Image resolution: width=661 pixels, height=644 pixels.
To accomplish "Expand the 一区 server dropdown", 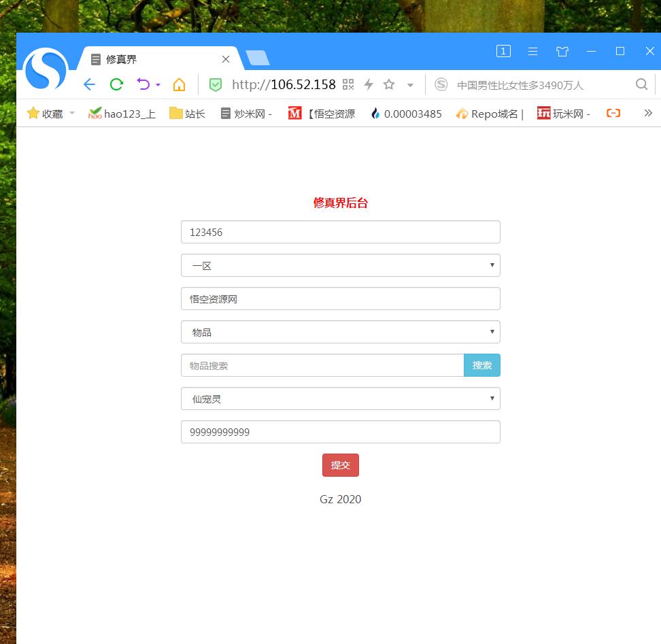I will [340, 266].
